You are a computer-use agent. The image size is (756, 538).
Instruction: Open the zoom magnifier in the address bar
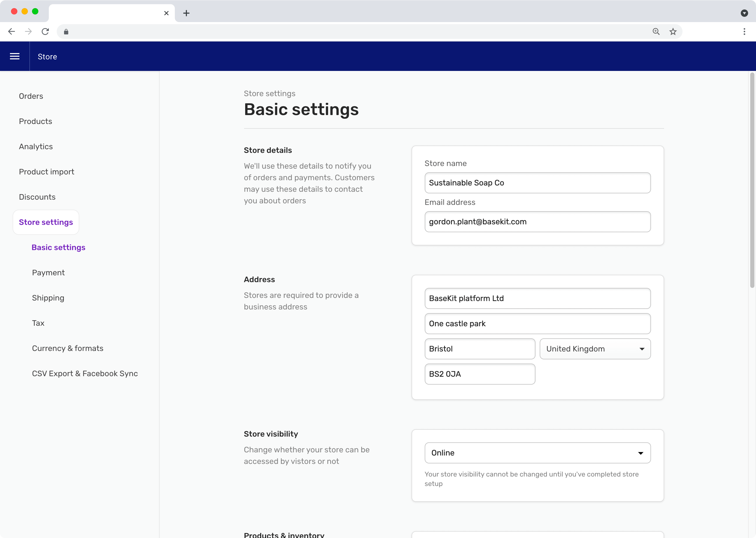coord(656,32)
